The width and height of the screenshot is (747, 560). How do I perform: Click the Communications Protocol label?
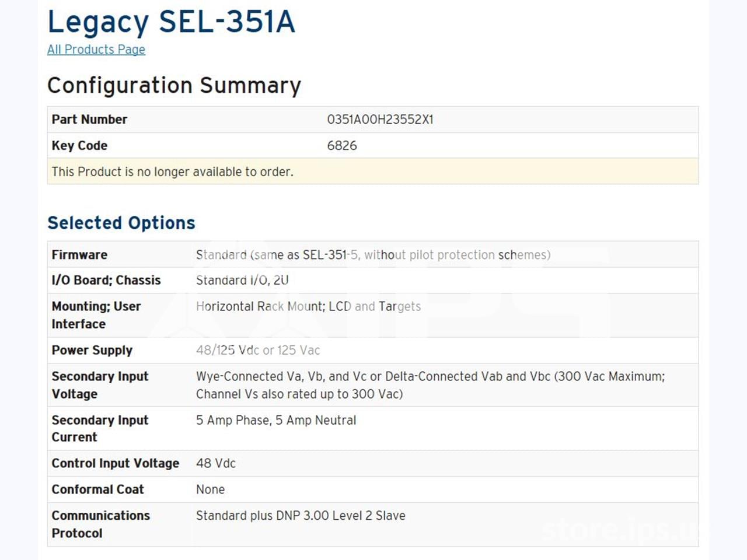pos(101,524)
